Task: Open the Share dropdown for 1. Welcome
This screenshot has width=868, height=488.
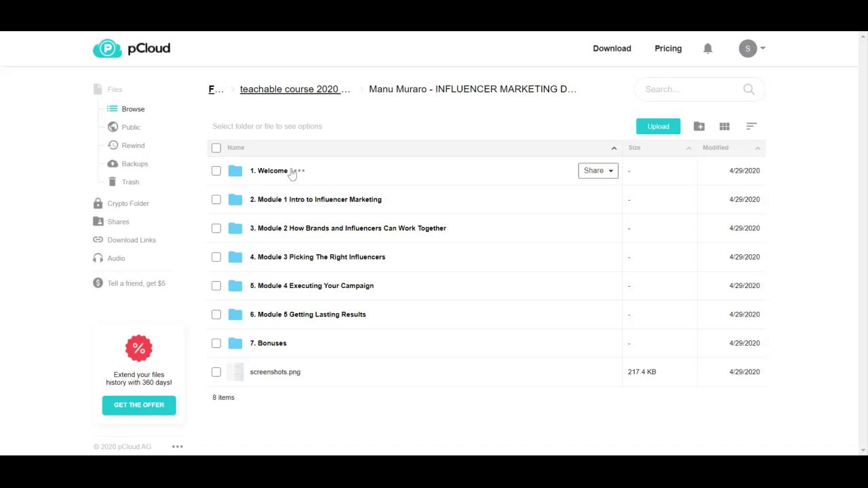Action: click(x=598, y=171)
